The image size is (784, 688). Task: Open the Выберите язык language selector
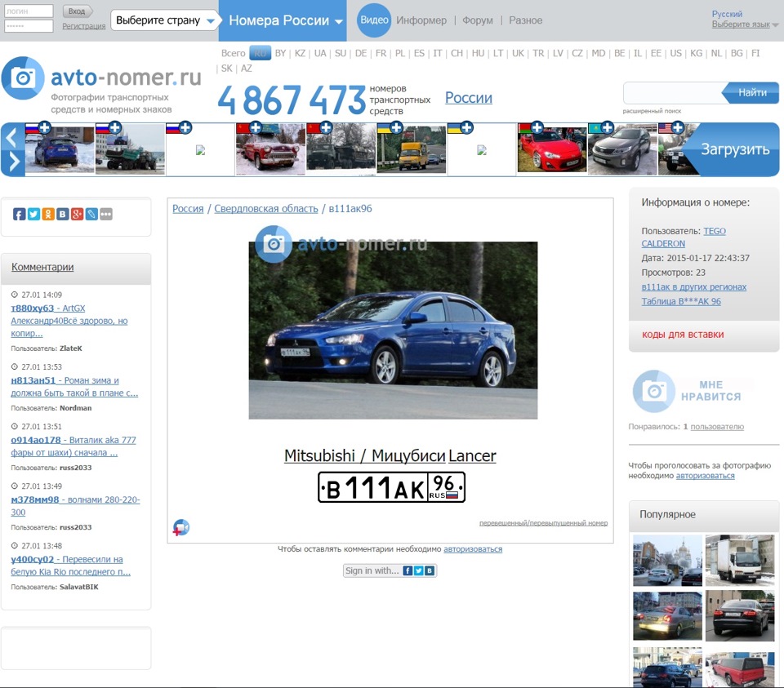pos(745,24)
